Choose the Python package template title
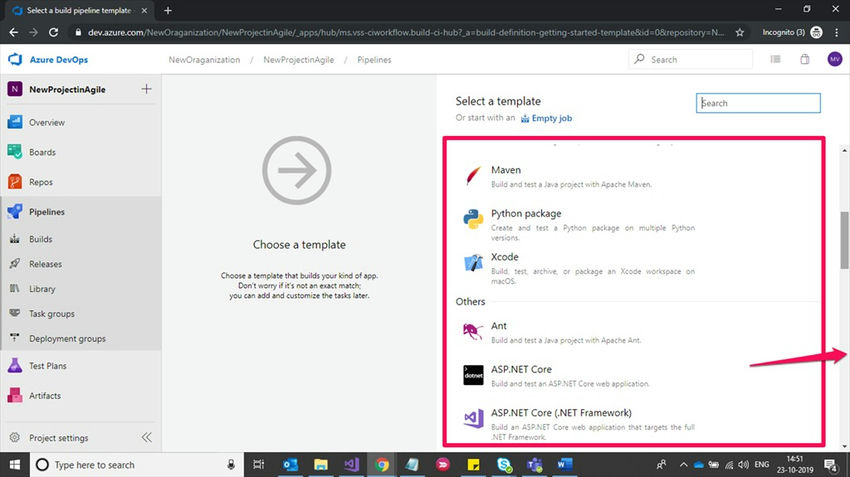This screenshot has width=850, height=477. point(526,214)
